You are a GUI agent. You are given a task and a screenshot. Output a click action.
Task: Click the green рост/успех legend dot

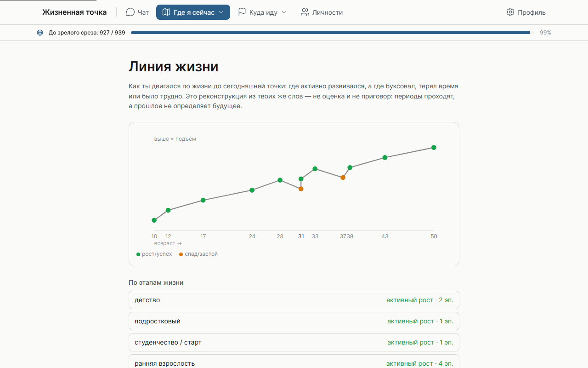coord(138,254)
